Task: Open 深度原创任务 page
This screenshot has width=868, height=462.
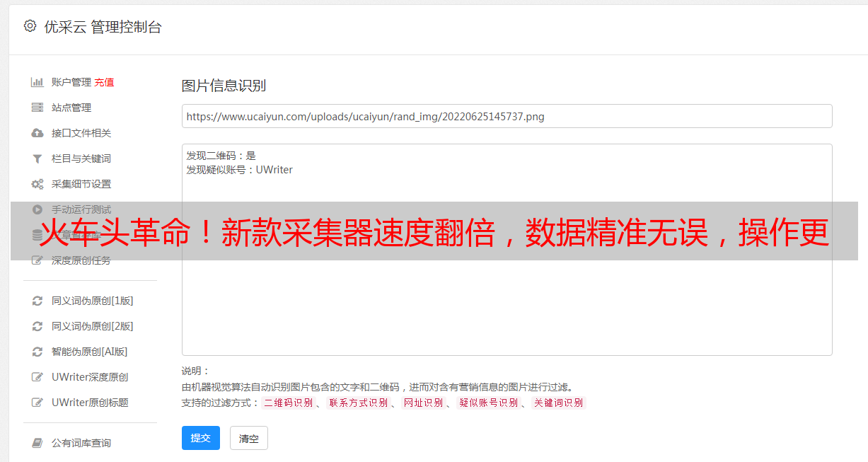Action: [x=81, y=260]
